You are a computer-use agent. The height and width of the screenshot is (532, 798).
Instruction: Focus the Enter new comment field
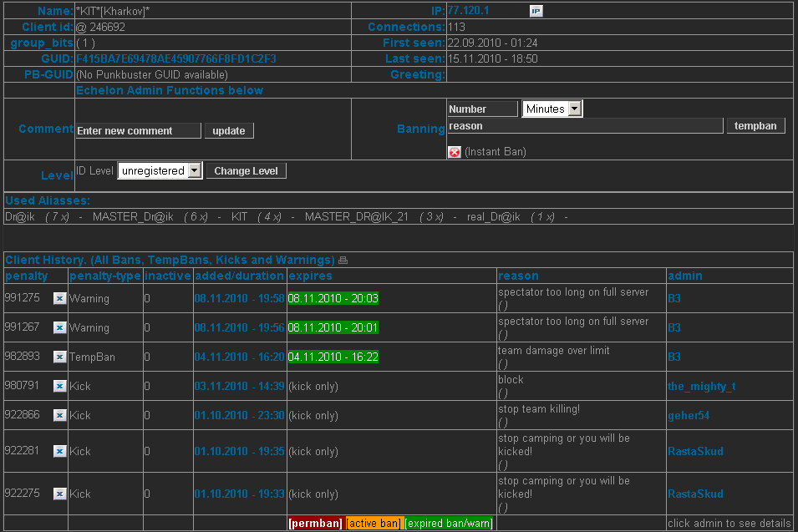[138, 131]
